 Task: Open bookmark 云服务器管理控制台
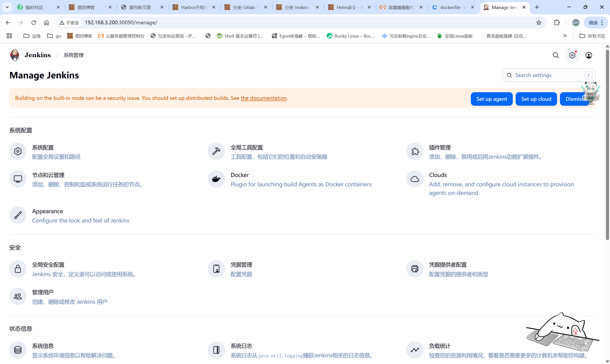[121, 36]
